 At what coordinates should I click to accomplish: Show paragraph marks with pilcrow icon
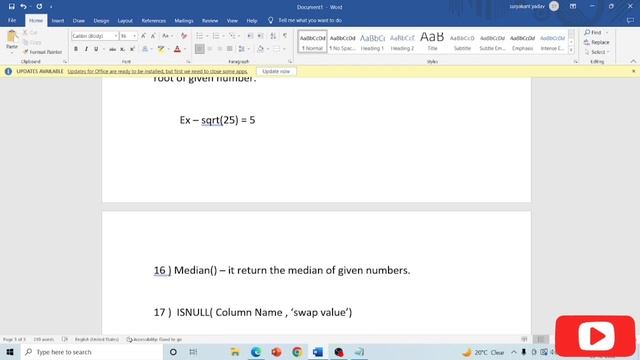click(x=285, y=36)
